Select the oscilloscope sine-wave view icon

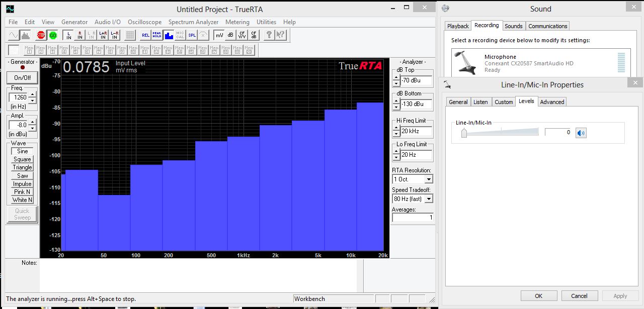point(14,35)
